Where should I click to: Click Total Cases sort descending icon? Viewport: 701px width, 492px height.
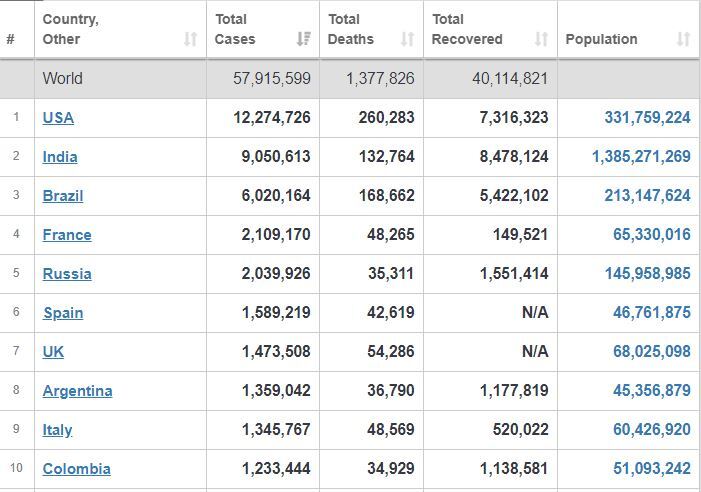pos(304,39)
